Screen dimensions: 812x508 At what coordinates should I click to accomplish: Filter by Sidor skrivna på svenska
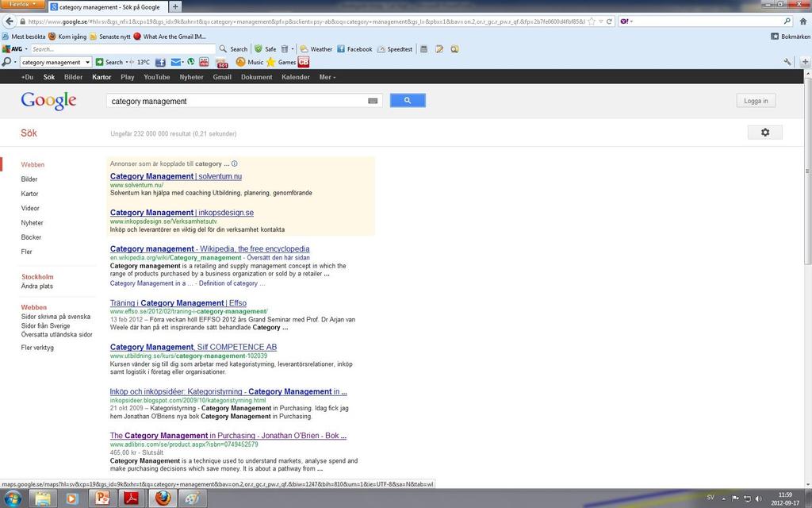point(56,317)
